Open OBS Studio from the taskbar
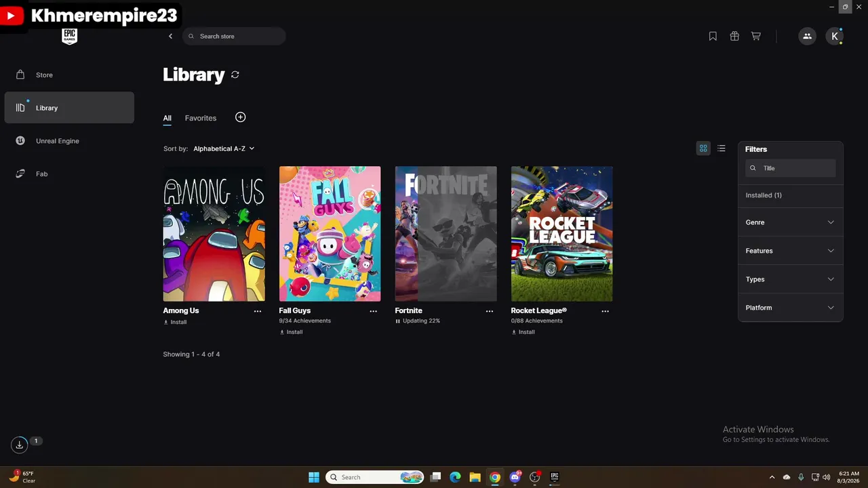868x488 pixels. [x=534, y=477]
